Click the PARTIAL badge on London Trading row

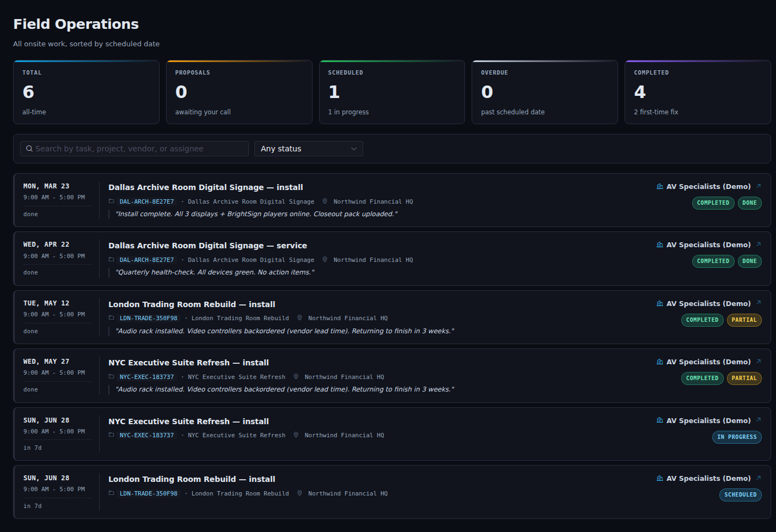(744, 320)
